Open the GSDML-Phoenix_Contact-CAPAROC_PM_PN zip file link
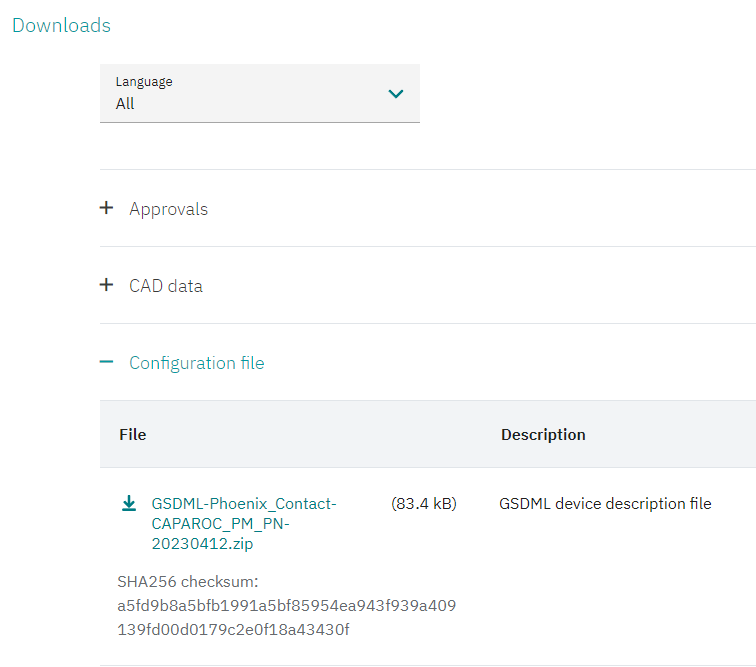This screenshot has width=756, height=667. click(244, 504)
